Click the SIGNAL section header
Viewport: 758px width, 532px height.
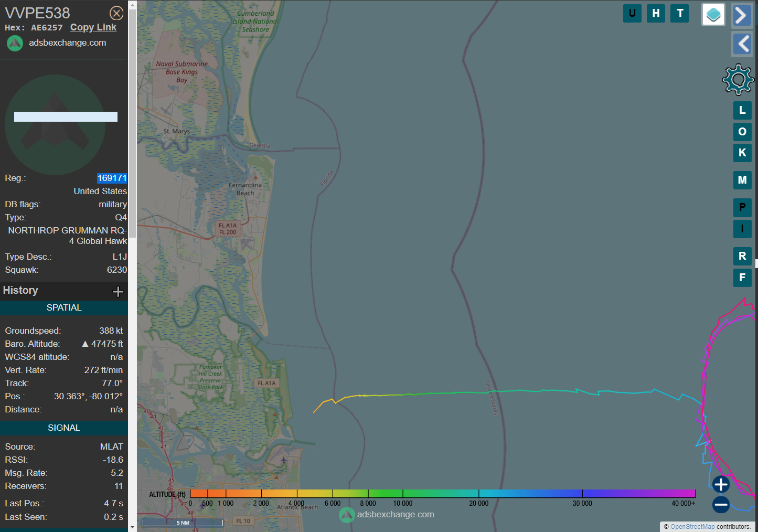pyautogui.click(x=64, y=428)
